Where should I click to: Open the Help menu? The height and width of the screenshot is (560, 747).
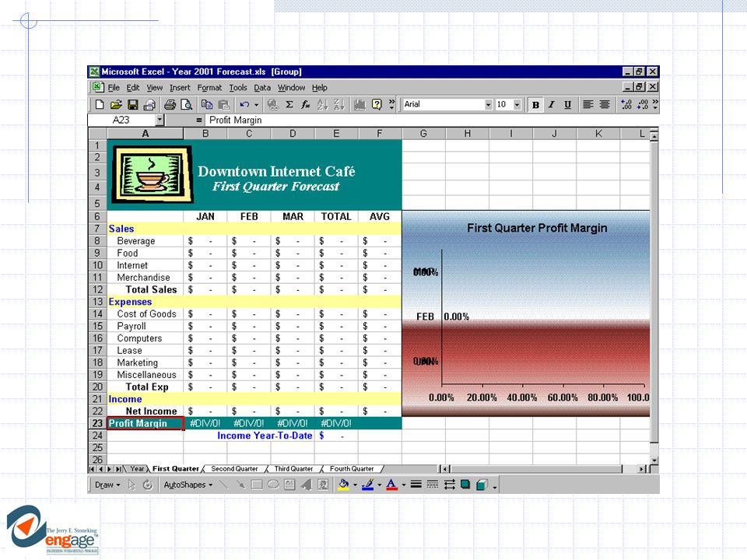point(320,88)
